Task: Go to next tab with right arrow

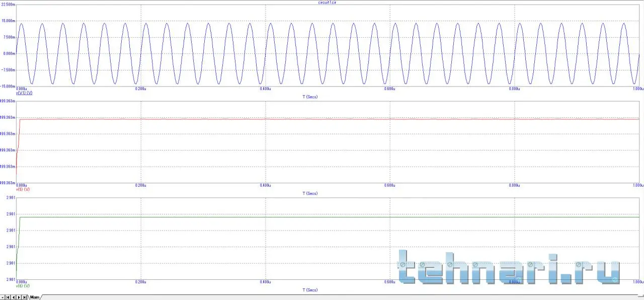Action: (x=19, y=297)
